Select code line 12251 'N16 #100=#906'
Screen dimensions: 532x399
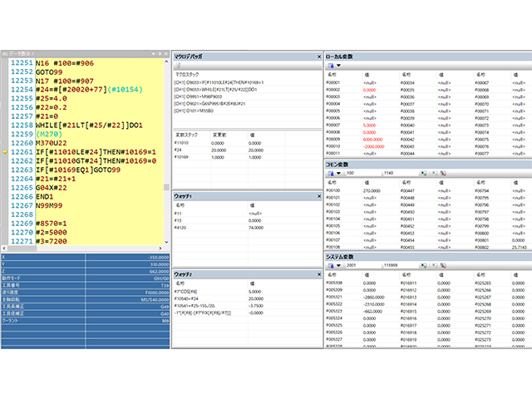[x=65, y=63]
